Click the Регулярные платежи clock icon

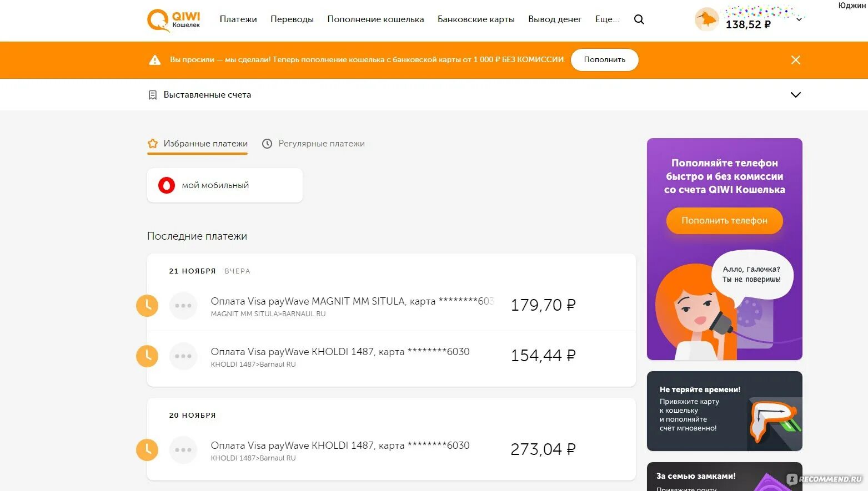coord(267,144)
